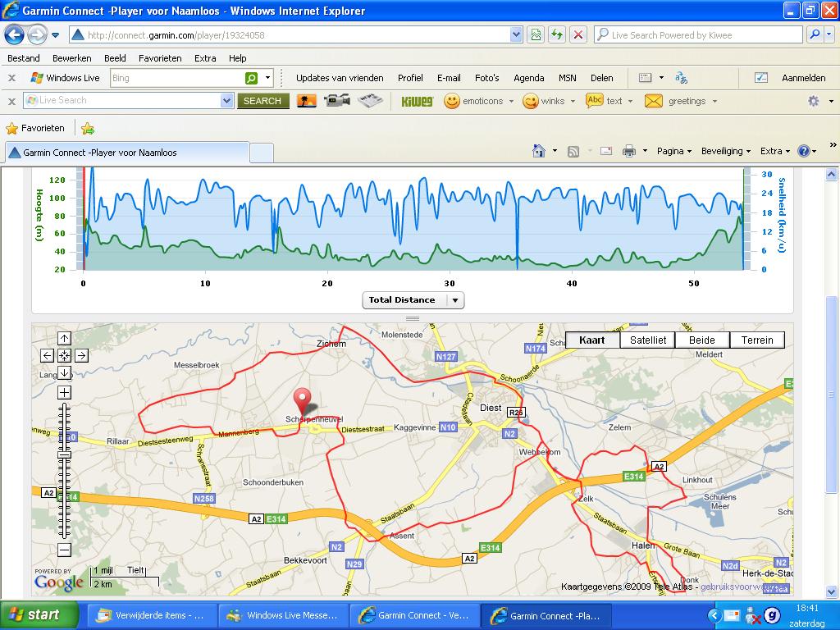Click the map pan left arrow
The width and height of the screenshot is (840, 630).
pyautogui.click(x=47, y=356)
